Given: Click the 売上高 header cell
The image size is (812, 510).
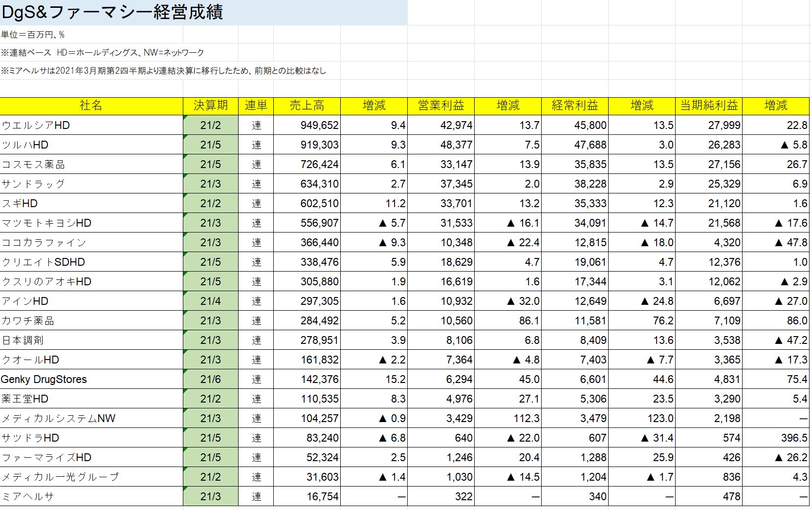Looking at the screenshot, I should [x=307, y=106].
